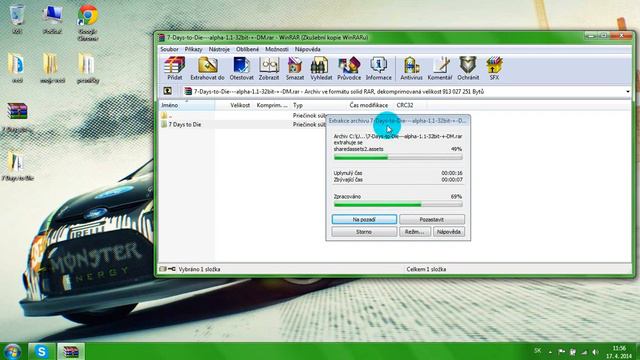
Task: Open the Možnosti menu
Action: coord(277,49)
